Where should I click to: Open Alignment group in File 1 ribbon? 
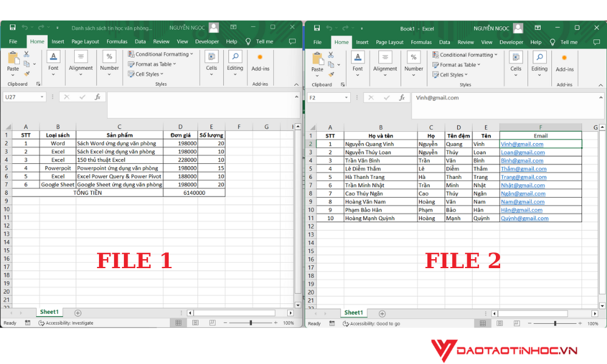[81, 62]
